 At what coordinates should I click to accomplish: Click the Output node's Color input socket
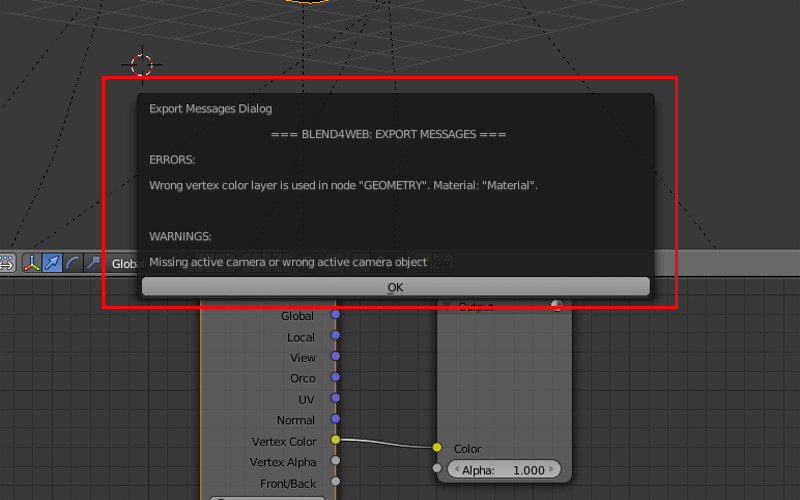coord(437,448)
